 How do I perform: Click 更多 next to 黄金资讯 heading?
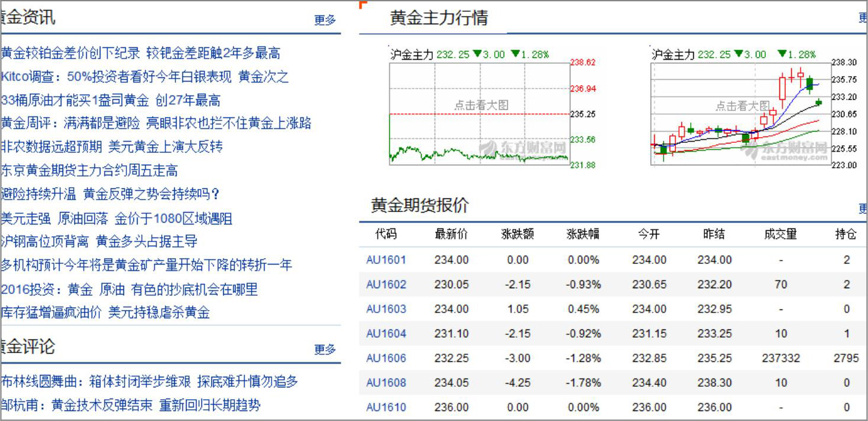325,20
